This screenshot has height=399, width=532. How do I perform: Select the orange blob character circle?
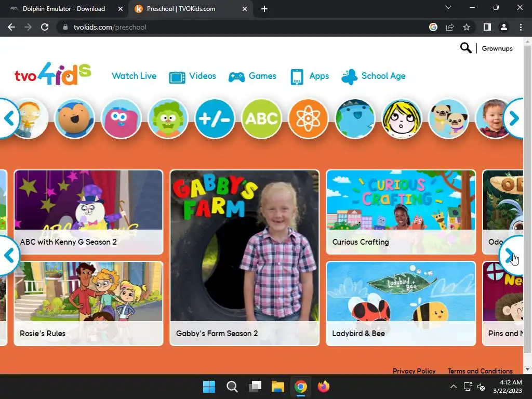74,119
